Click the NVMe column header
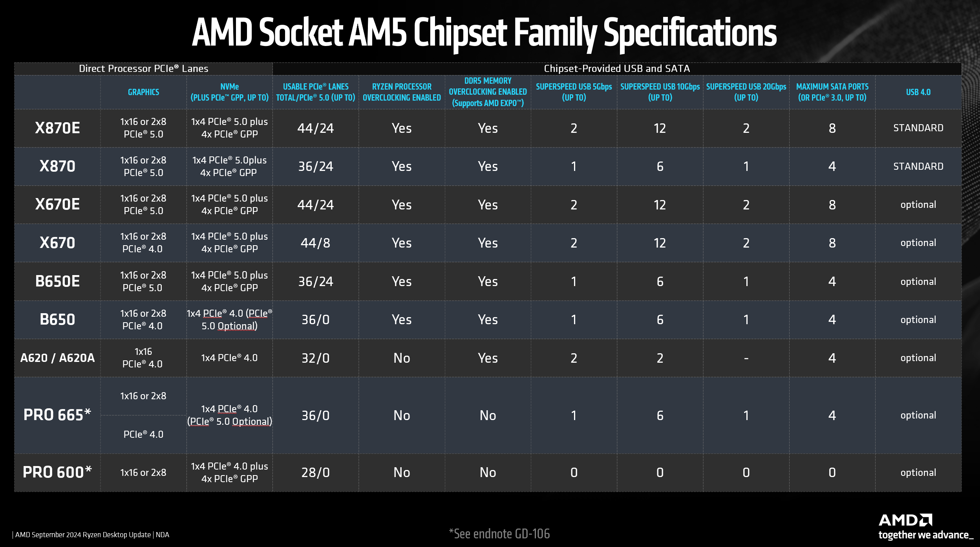Screen dimensions: 980x547 tap(229, 92)
